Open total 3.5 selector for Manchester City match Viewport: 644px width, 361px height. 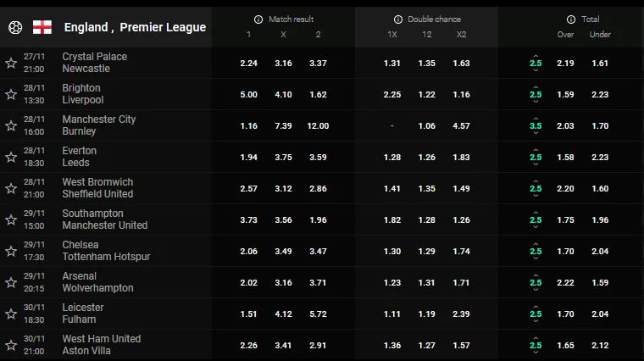[x=536, y=125]
